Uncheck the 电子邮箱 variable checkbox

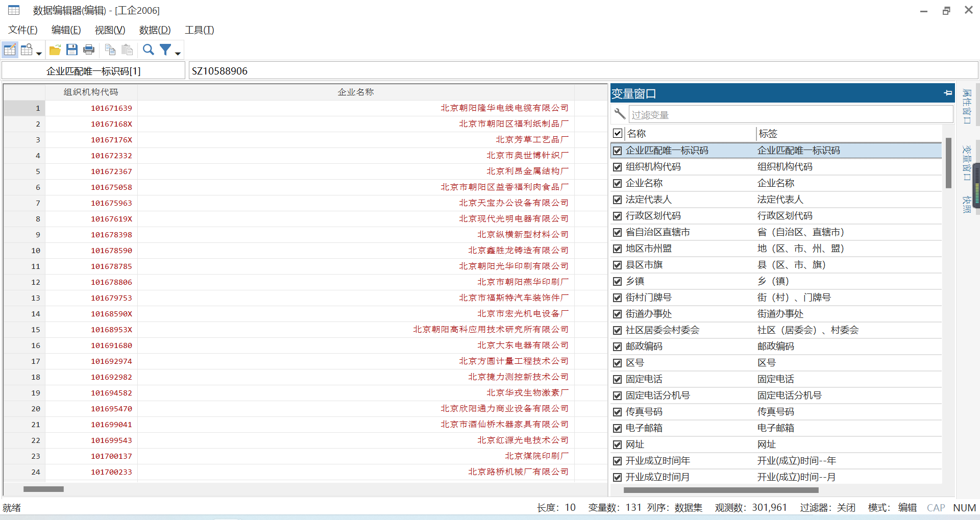(618, 428)
